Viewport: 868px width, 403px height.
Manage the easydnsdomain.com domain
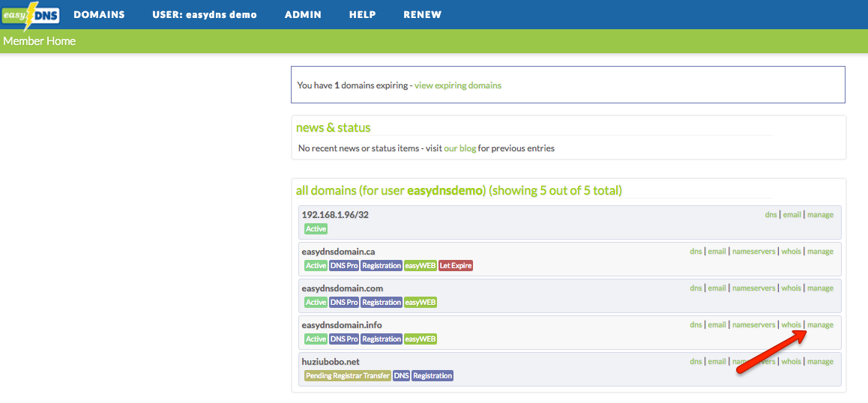pyautogui.click(x=820, y=288)
